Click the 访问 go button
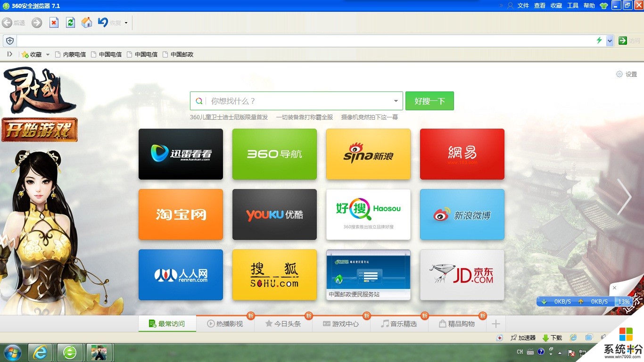Image resolution: width=644 pixels, height=362 pixels. 629,41
